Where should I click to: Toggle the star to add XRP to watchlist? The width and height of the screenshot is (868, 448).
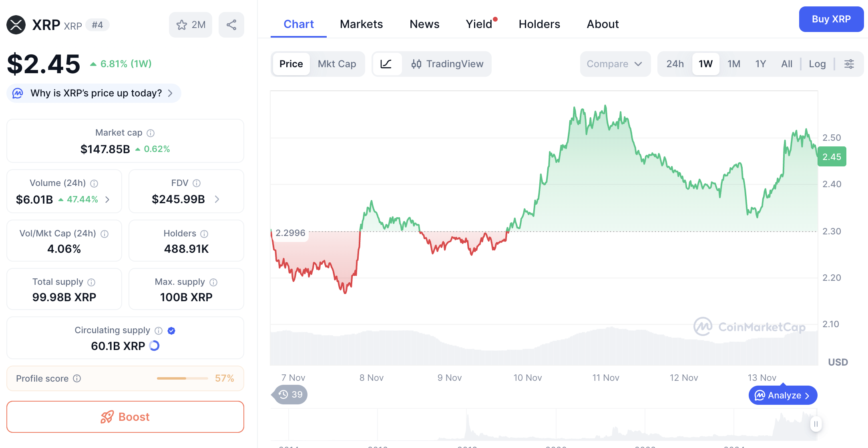[182, 24]
